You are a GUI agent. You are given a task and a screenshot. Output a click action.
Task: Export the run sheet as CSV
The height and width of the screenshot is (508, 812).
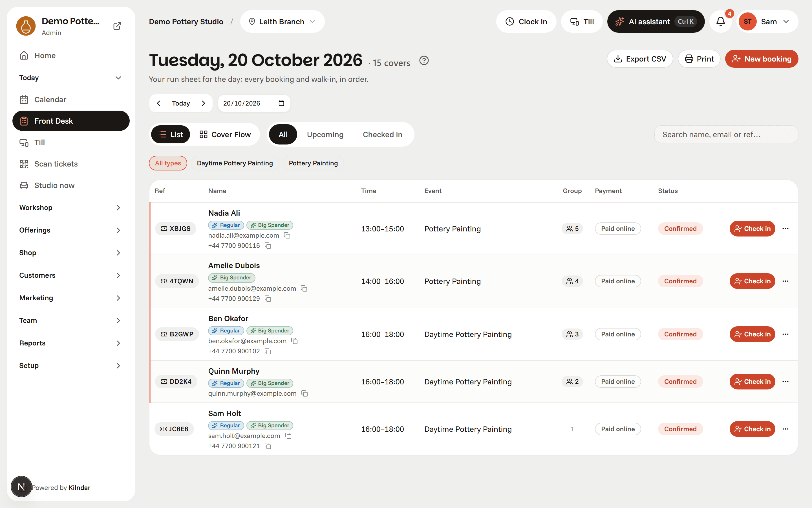(639, 59)
